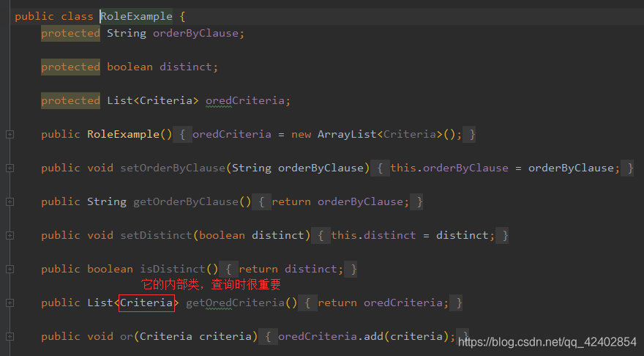Click ArrayList in the constructor body
The height and width of the screenshot is (356, 644).
pyautogui.click(x=347, y=135)
